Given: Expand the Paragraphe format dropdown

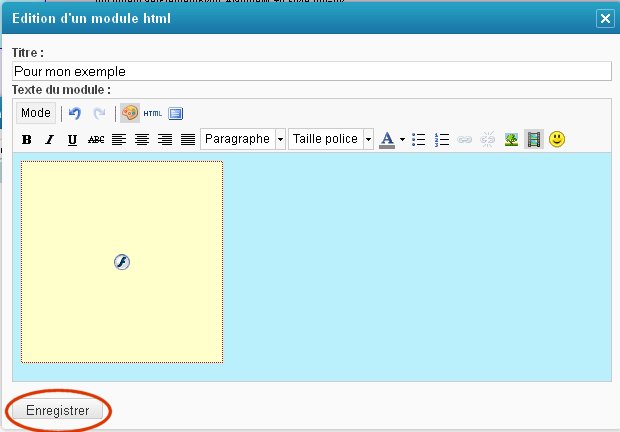Looking at the screenshot, I should [280, 140].
